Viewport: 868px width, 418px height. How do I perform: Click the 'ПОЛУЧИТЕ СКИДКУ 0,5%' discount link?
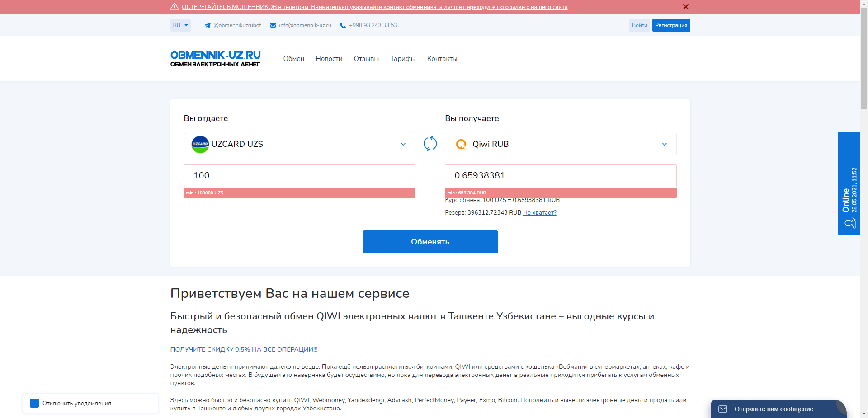[x=244, y=349]
